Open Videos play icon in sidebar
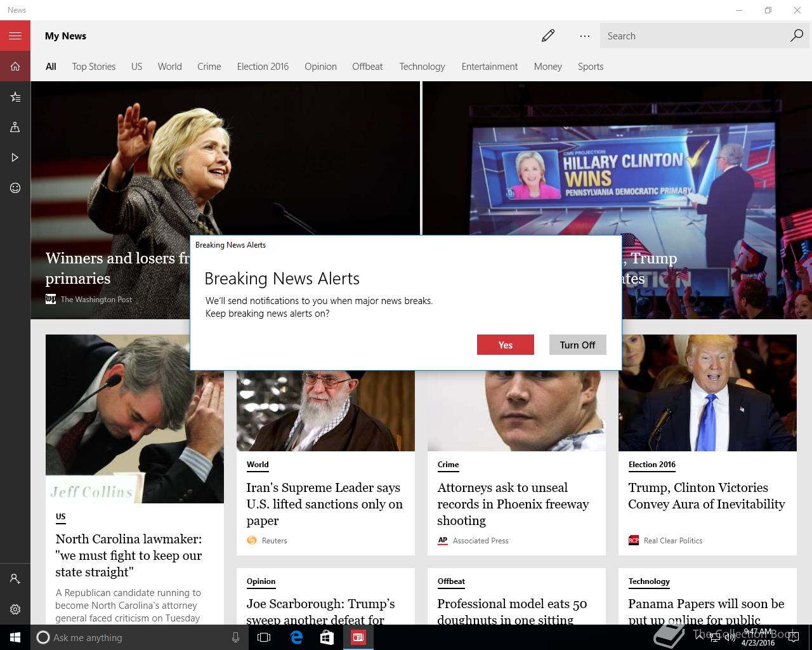812x650 pixels. pyautogui.click(x=15, y=157)
